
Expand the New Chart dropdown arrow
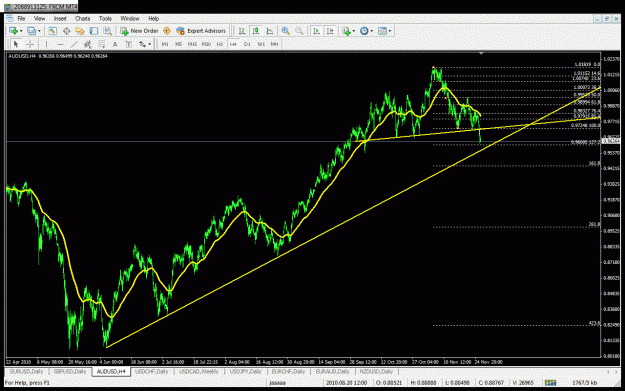(21, 31)
